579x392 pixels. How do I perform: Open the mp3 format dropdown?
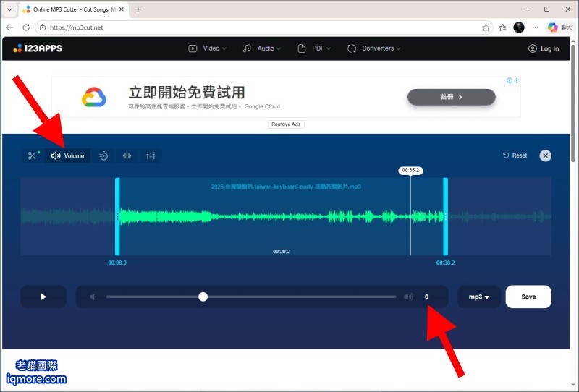tap(479, 297)
